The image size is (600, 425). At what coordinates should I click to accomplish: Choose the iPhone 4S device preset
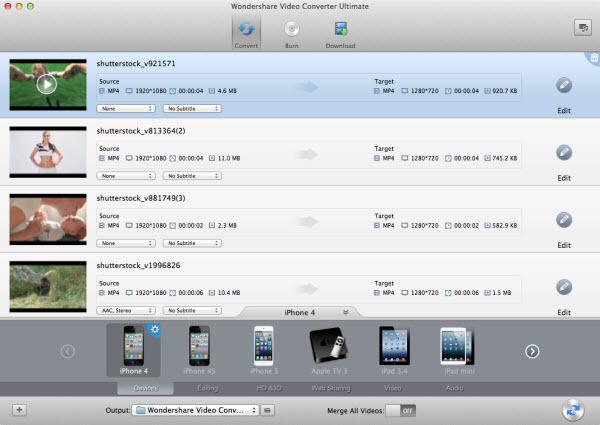199,350
